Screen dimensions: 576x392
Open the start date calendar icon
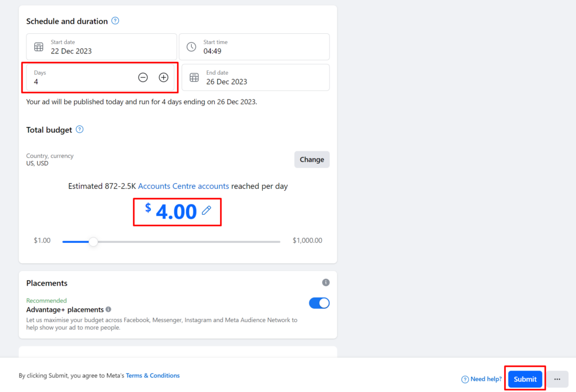(38, 47)
